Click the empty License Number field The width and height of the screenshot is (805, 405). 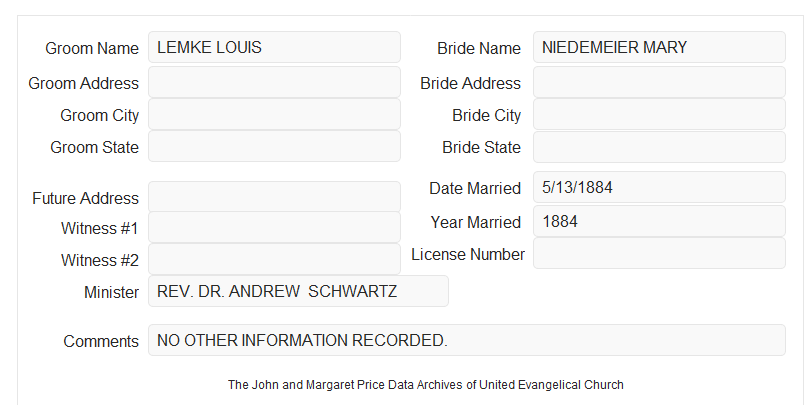click(659, 253)
